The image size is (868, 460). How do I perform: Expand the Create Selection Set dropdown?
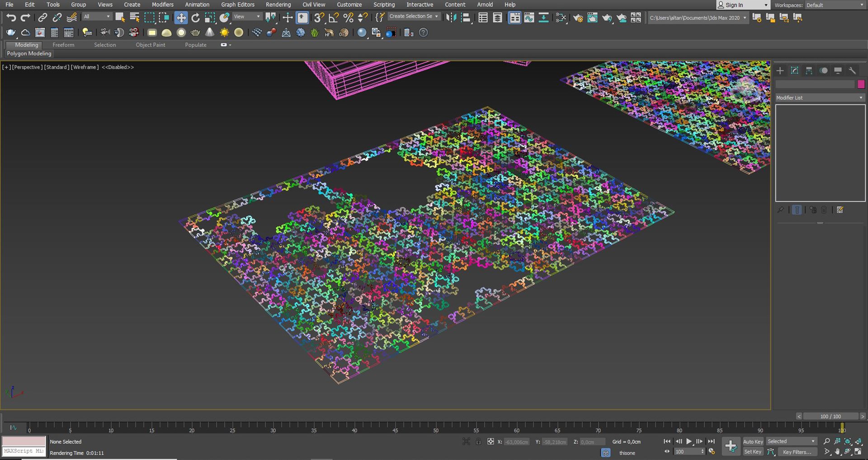[x=414, y=16]
